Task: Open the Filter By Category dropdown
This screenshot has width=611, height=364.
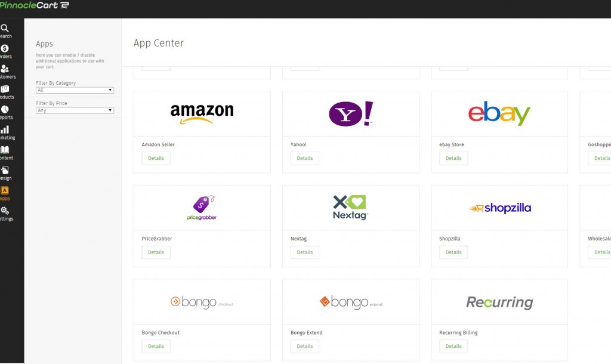Action: pyautogui.click(x=75, y=90)
